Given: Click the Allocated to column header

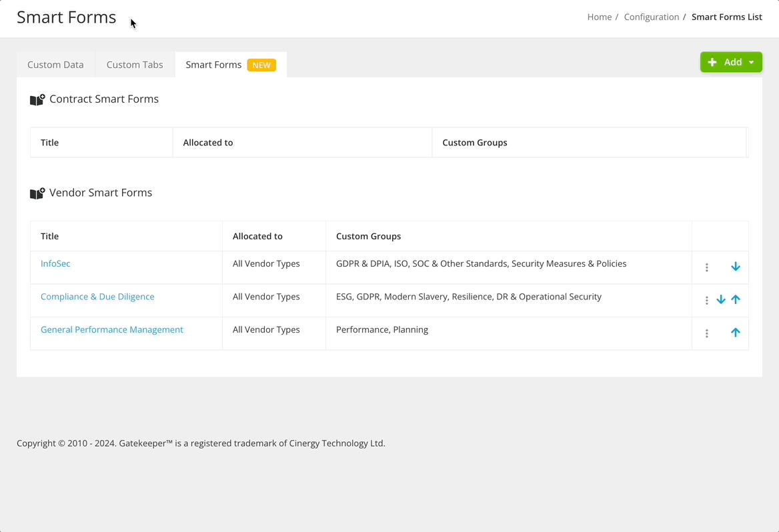Looking at the screenshot, I should [x=257, y=236].
